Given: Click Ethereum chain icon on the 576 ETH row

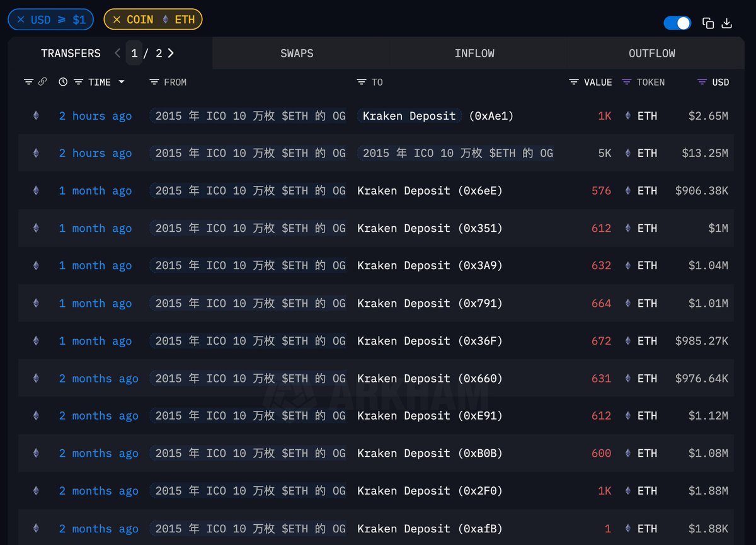Looking at the screenshot, I should 36,190.
